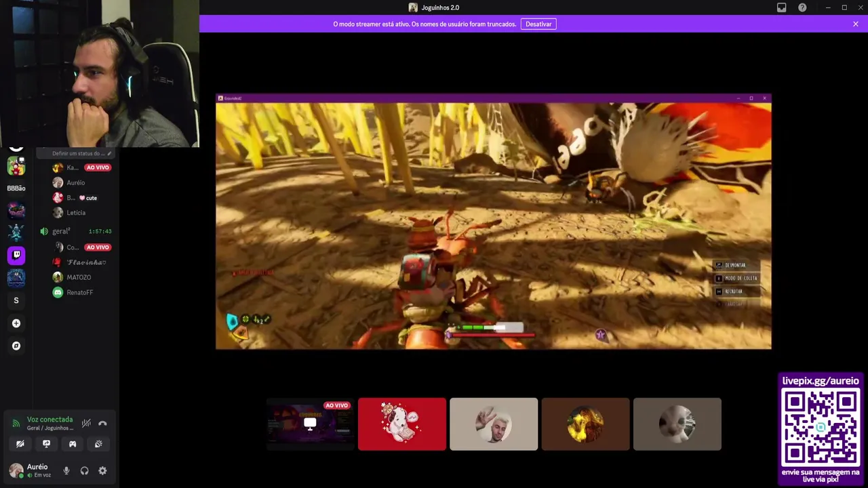
Task: Open blue-winged creature server icon
Action: coord(16,232)
